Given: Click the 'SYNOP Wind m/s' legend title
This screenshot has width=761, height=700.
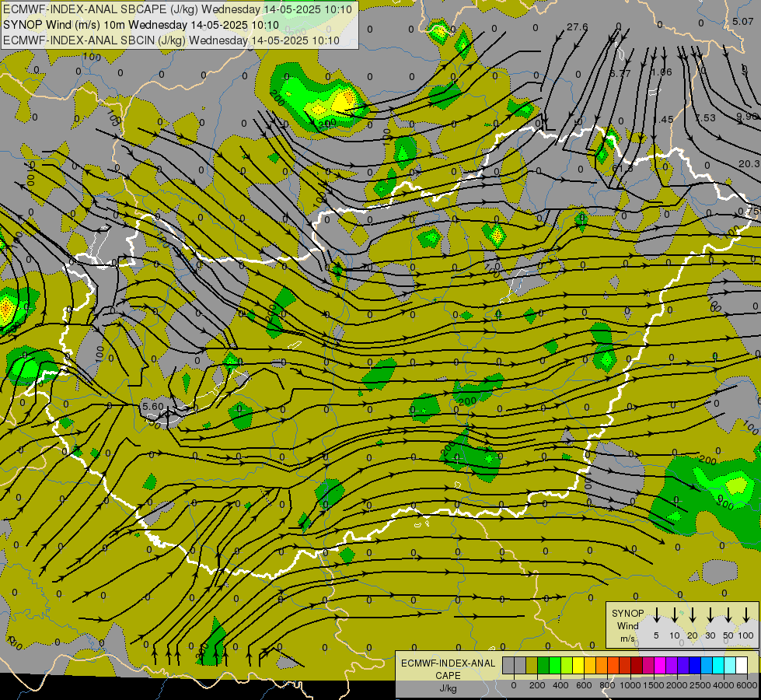Looking at the screenshot, I should click(627, 626).
